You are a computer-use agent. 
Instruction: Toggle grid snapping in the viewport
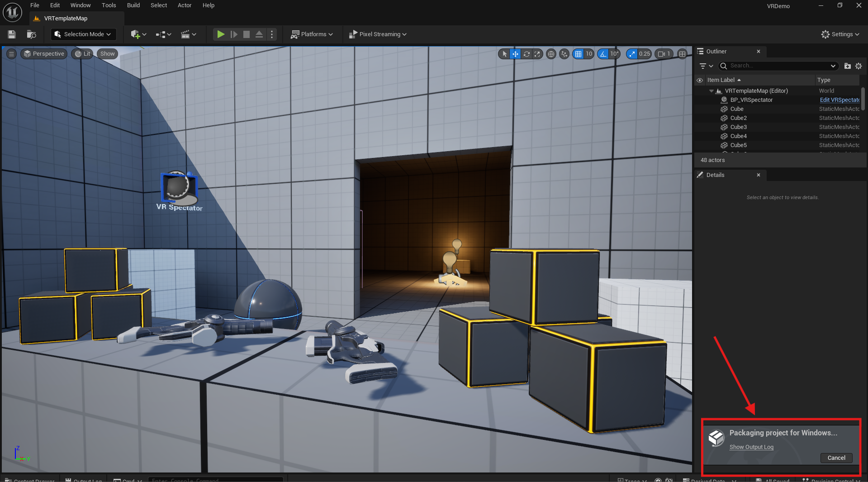pyautogui.click(x=578, y=54)
